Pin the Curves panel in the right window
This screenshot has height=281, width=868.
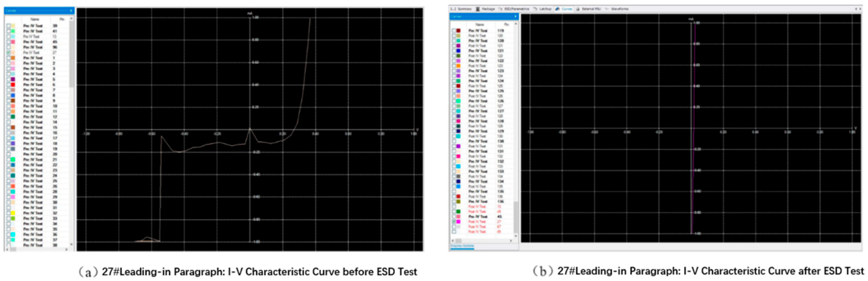[x=515, y=16]
